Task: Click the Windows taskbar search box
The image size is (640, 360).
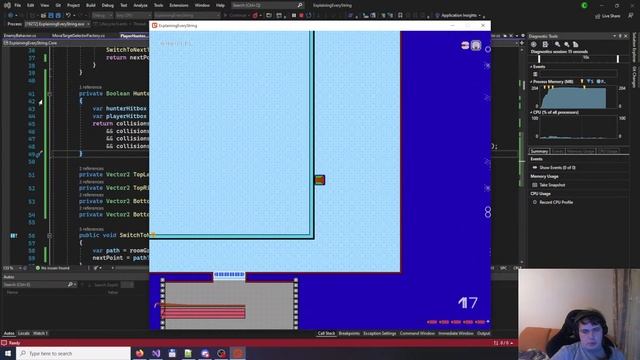Action: click(x=73, y=353)
